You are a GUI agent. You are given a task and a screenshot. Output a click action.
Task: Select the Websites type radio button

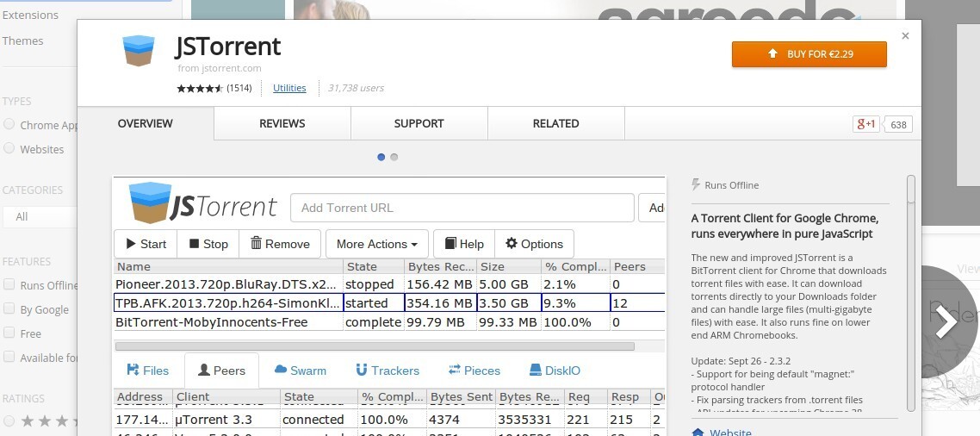(x=9, y=148)
